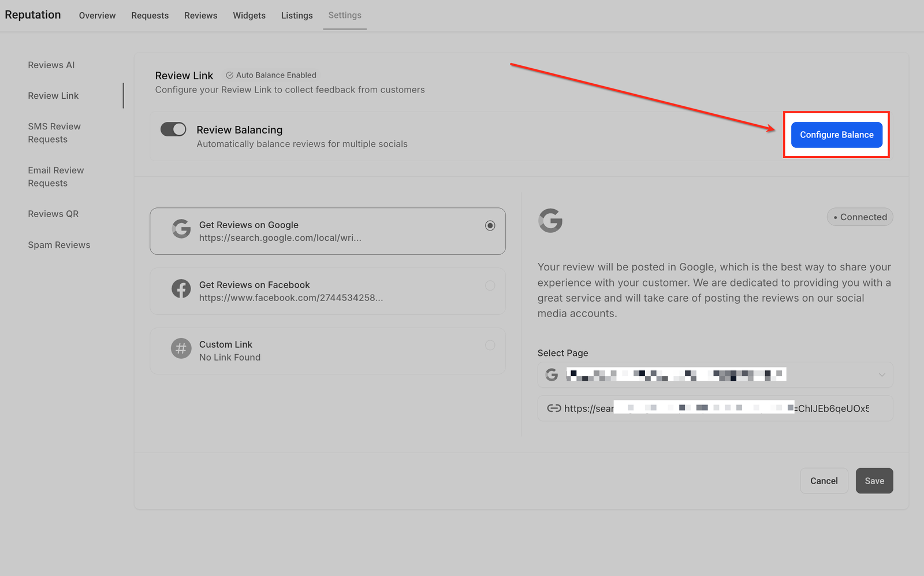The height and width of the screenshot is (576, 924).
Task: Click the Google logo in review list
Action: tap(181, 229)
